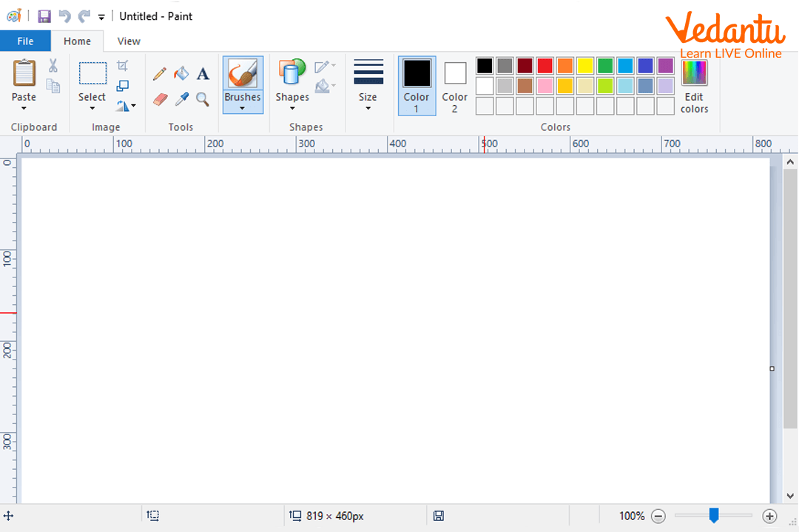Click the Save icon in the Quick Access toolbar
This screenshot has width=799, height=532.
click(x=43, y=16)
